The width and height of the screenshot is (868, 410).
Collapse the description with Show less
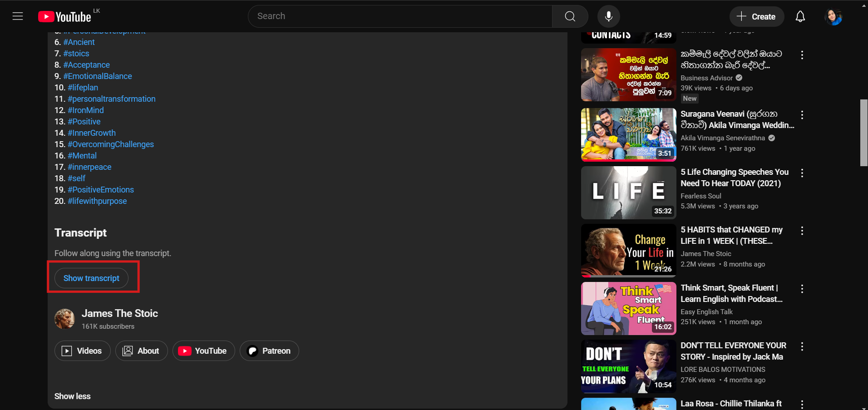[x=72, y=396]
